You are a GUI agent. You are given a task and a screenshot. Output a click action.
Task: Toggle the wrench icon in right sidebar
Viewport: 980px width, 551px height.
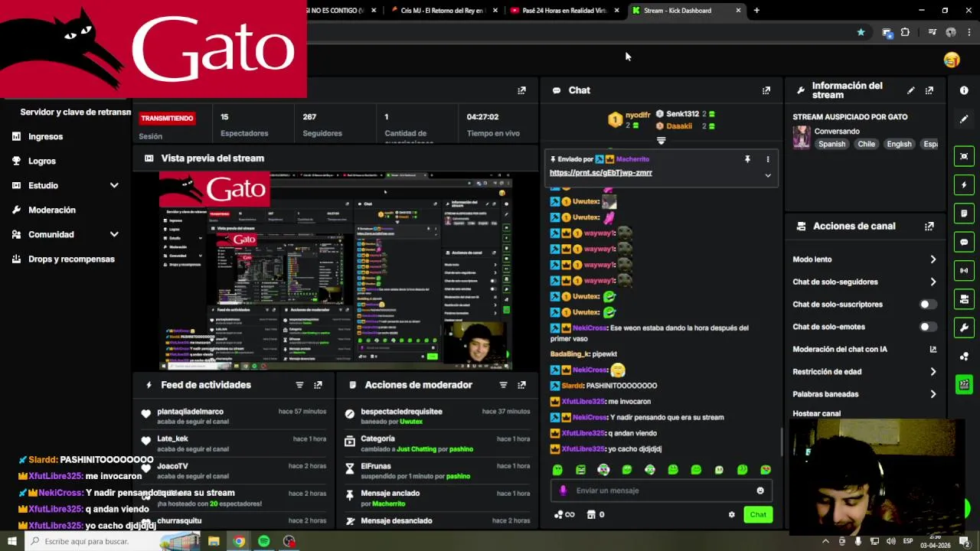coord(964,328)
